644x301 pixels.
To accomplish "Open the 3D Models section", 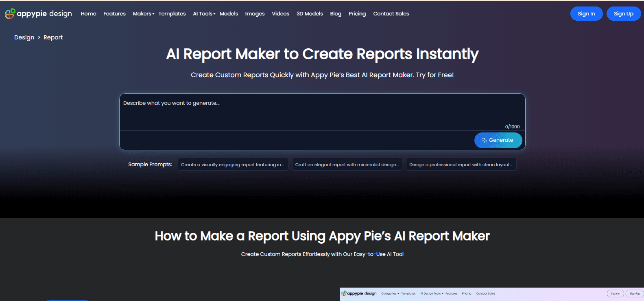I will [310, 14].
